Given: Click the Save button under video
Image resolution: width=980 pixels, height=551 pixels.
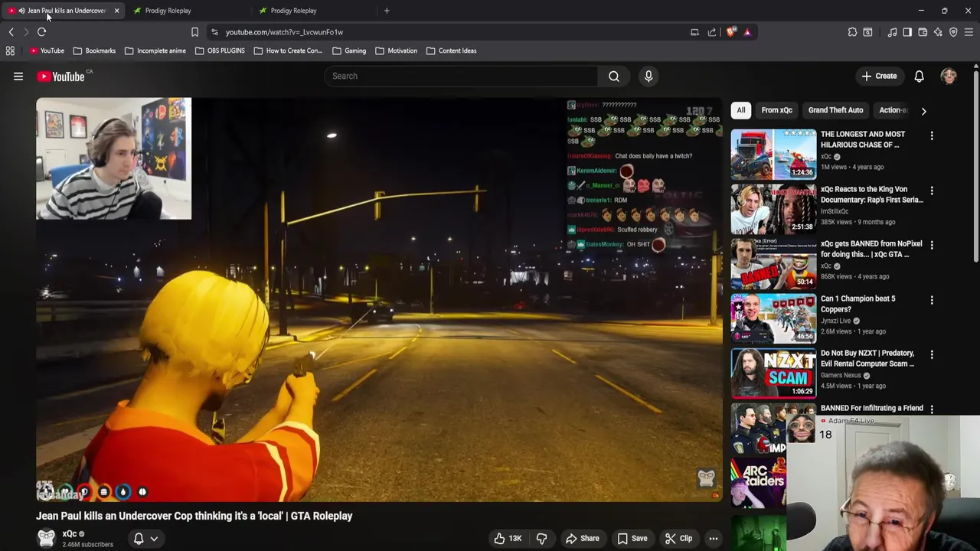Looking at the screenshot, I should pyautogui.click(x=632, y=538).
